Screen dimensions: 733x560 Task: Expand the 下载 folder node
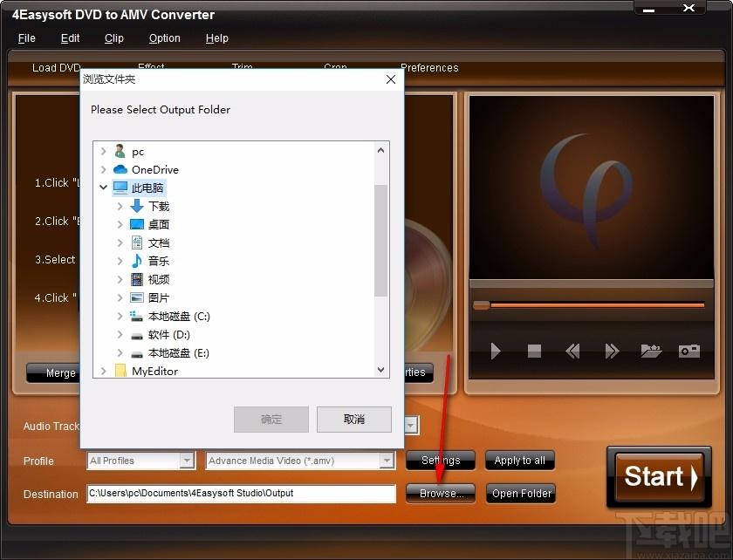[x=120, y=206]
